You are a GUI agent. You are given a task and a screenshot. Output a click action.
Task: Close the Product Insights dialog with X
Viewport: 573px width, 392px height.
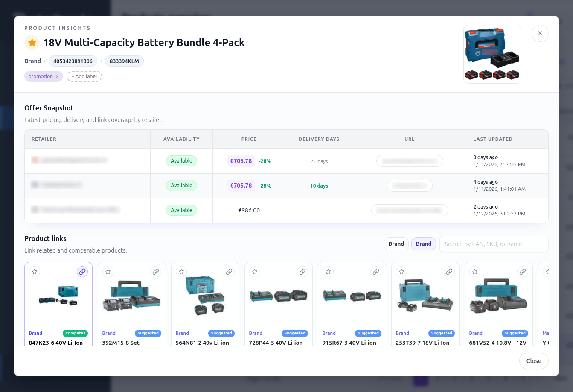click(x=540, y=33)
